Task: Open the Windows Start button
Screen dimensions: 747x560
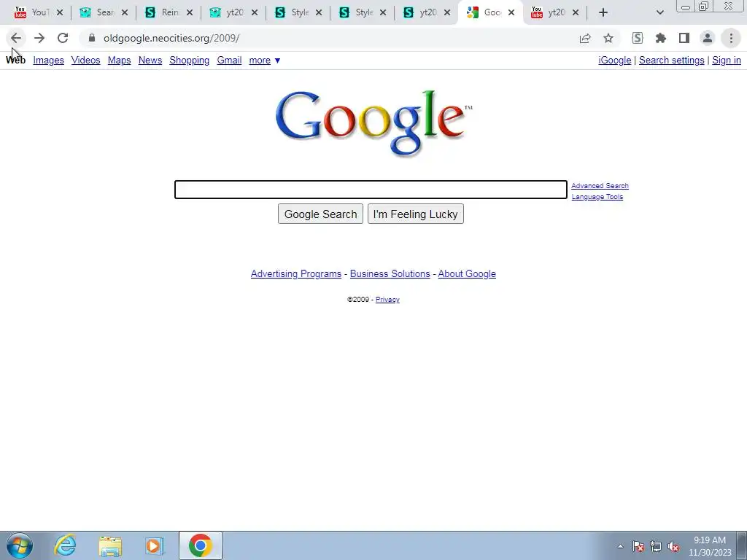Action: [x=20, y=545]
